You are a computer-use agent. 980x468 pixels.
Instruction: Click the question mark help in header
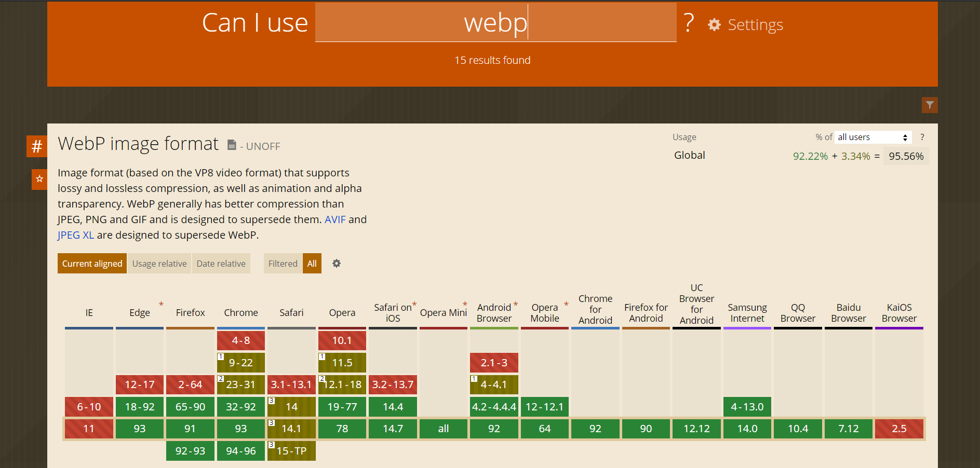689,23
